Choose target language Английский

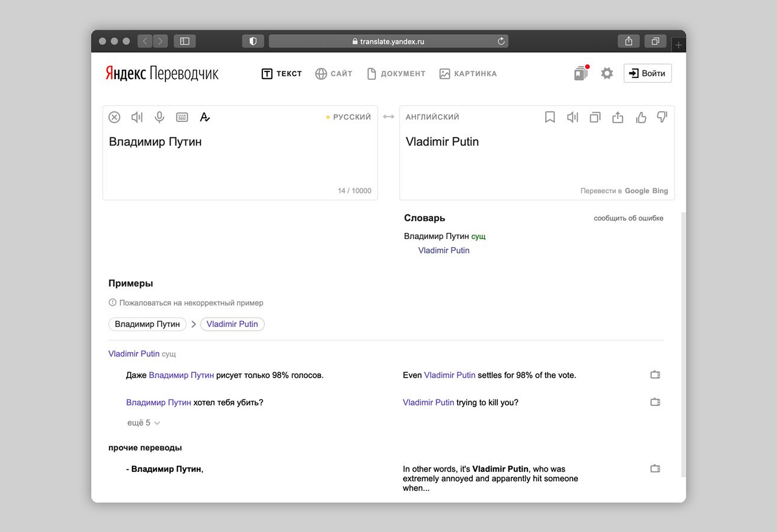[432, 117]
